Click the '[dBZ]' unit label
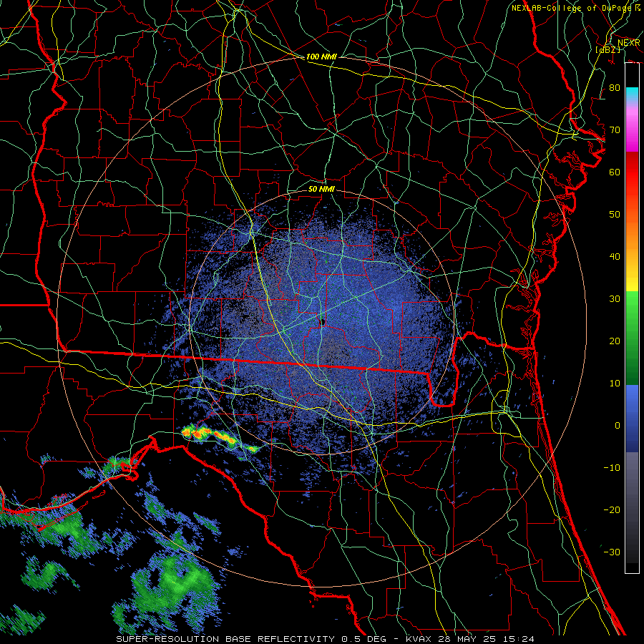The height and width of the screenshot is (644, 644). [608, 49]
